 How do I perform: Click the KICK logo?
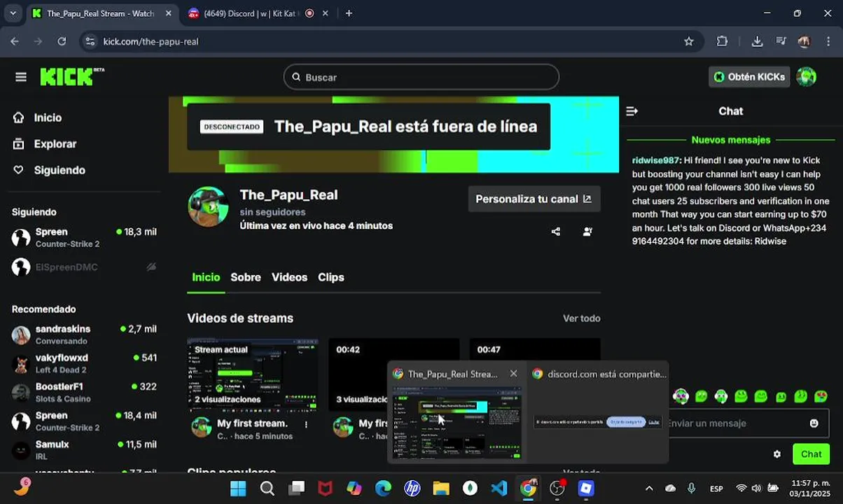coord(71,76)
